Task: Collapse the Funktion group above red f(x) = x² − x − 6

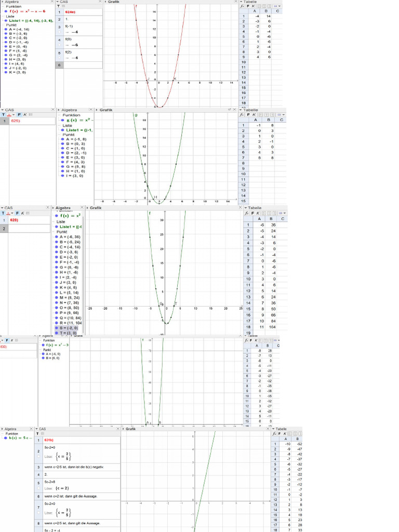Action: pos(3,6)
